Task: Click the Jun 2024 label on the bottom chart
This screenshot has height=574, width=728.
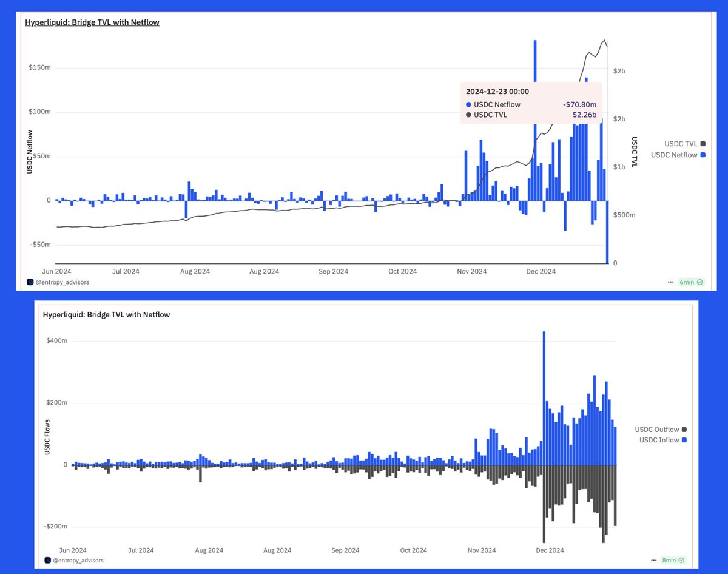Action: coord(73,550)
